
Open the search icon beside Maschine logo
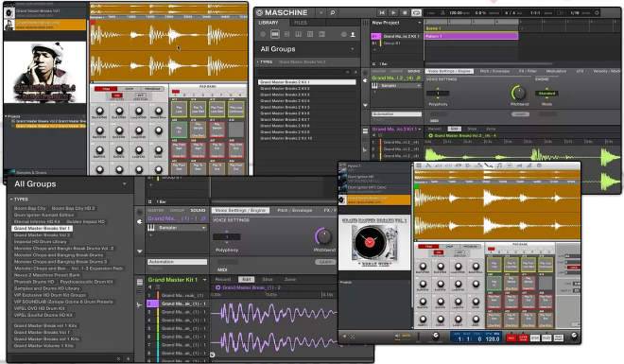tap(333, 12)
